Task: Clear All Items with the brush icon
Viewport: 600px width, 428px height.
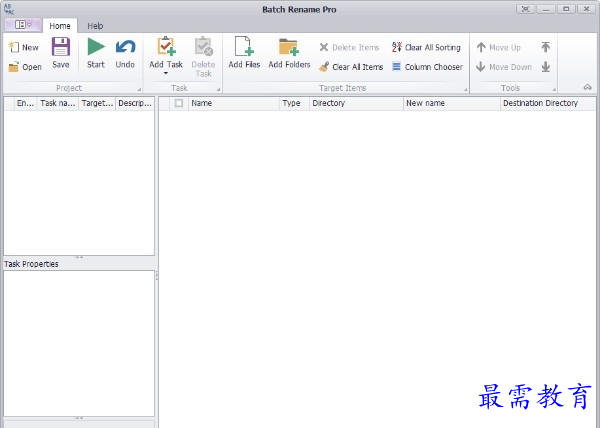Action: (324, 67)
